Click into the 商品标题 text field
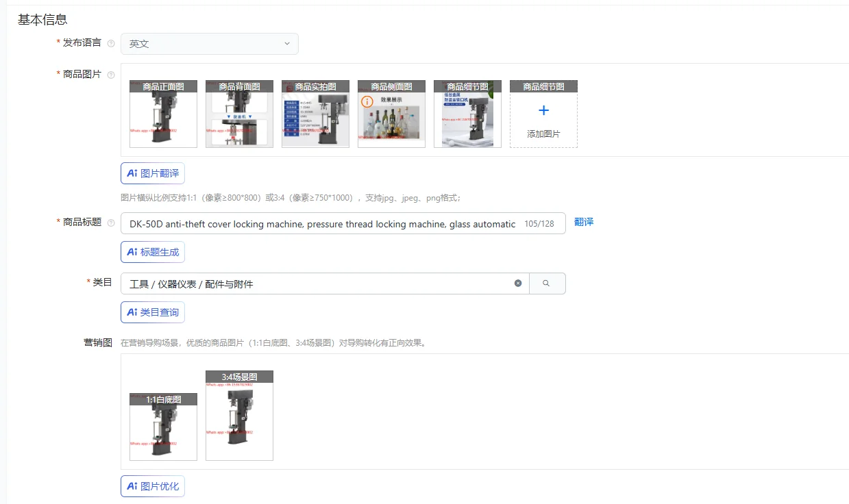 point(343,224)
